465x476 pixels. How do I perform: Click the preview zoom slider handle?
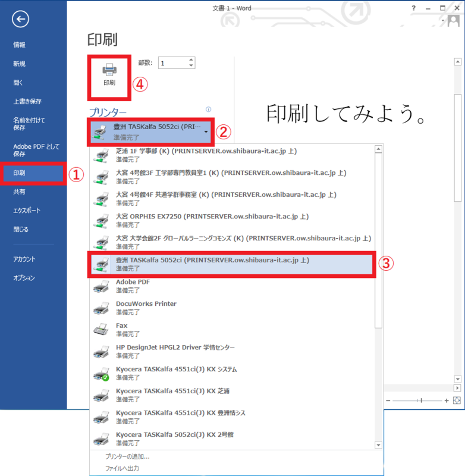tap(422, 400)
